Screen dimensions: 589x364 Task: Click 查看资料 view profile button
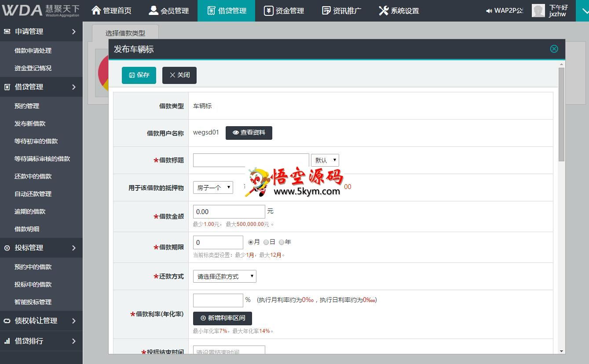tap(249, 133)
